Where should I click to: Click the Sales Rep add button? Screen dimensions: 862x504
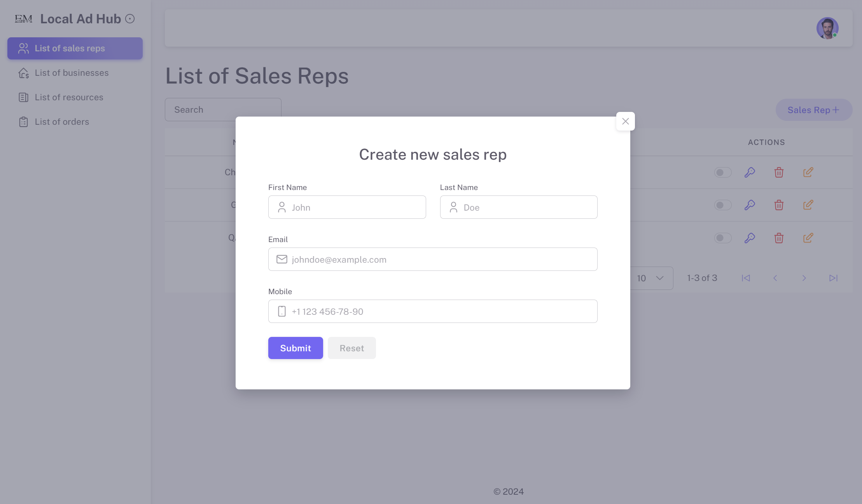pyautogui.click(x=814, y=110)
